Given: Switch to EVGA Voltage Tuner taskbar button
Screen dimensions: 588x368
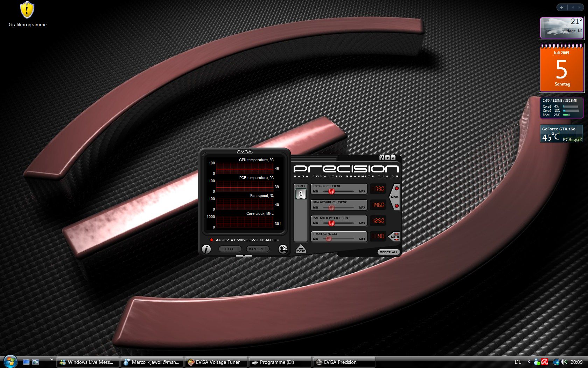Looking at the screenshot, I should [216, 362].
